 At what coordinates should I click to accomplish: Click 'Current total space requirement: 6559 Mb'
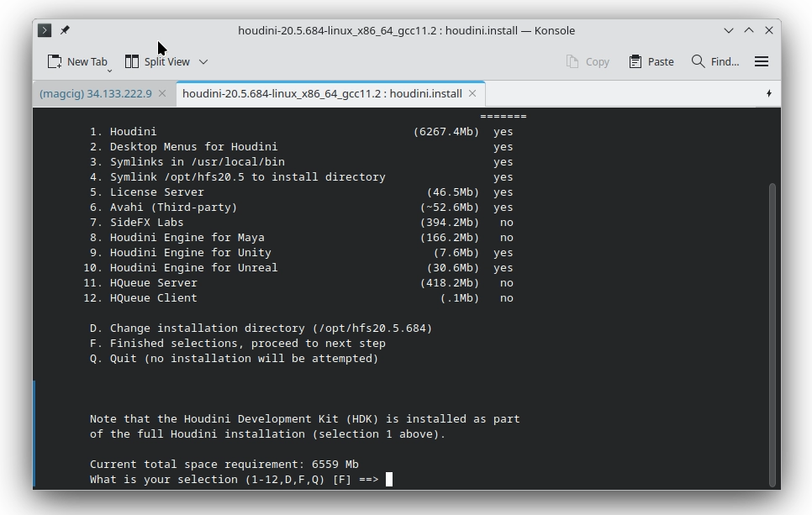(x=224, y=465)
